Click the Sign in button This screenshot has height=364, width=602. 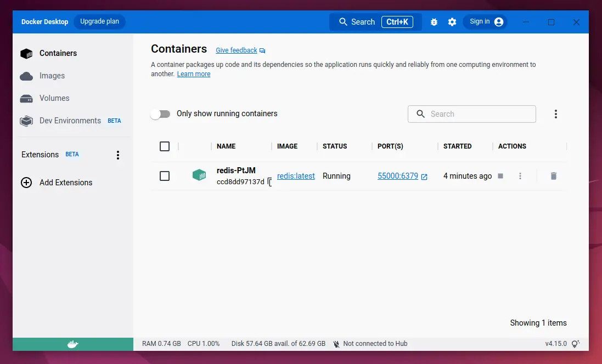tap(485, 22)
